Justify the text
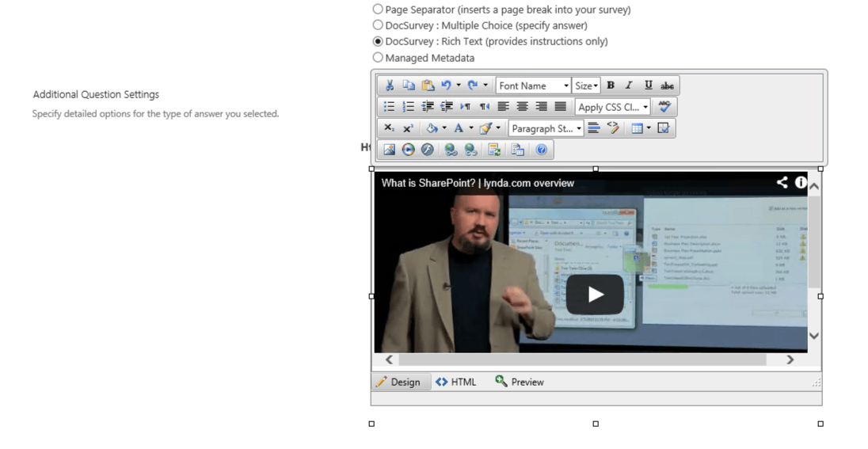The image size is (868, 449). 561,106
